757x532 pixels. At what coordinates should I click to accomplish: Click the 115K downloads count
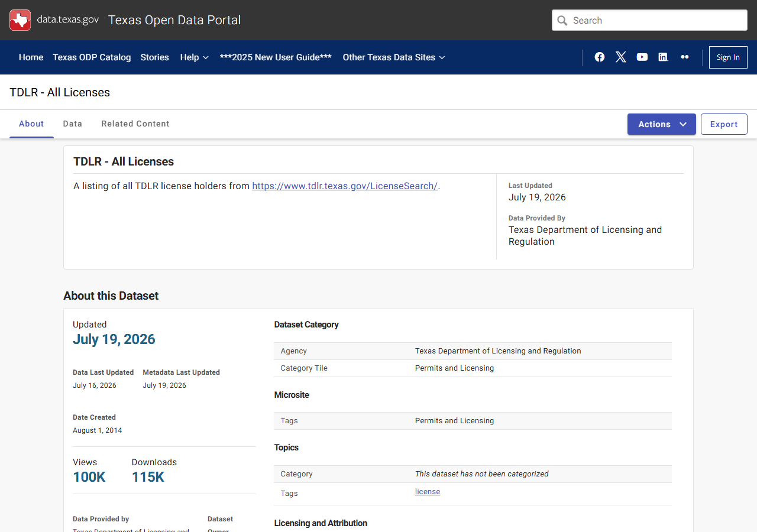pos(148,477)
